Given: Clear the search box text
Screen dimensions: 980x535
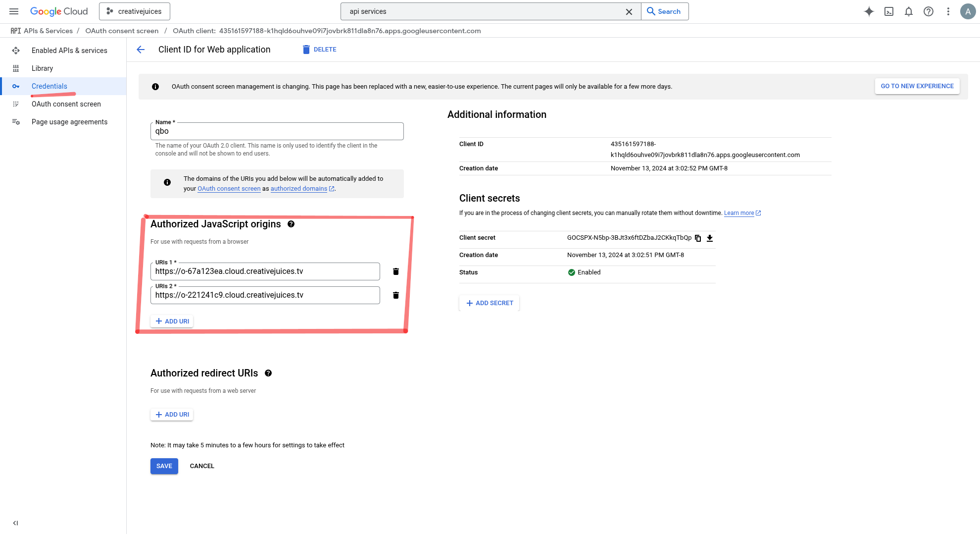Looking at the screenshot, I should (x=629, y=12).
